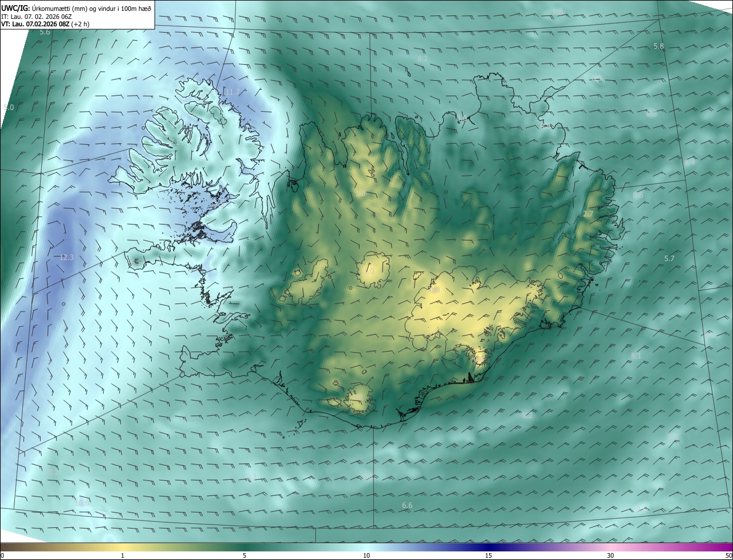Click the 50 tick on the color scale
This screenshot has height=560, width=733.
728,556
